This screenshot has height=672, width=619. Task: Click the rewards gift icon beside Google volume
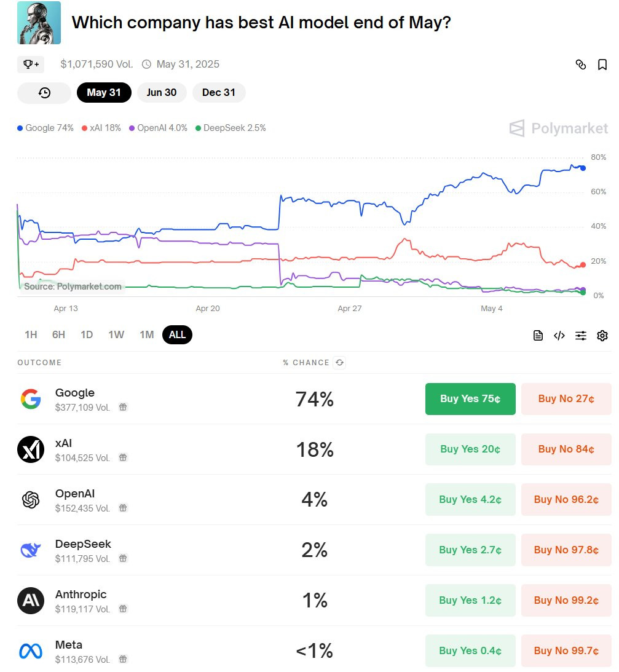click(x=123, y=407)
